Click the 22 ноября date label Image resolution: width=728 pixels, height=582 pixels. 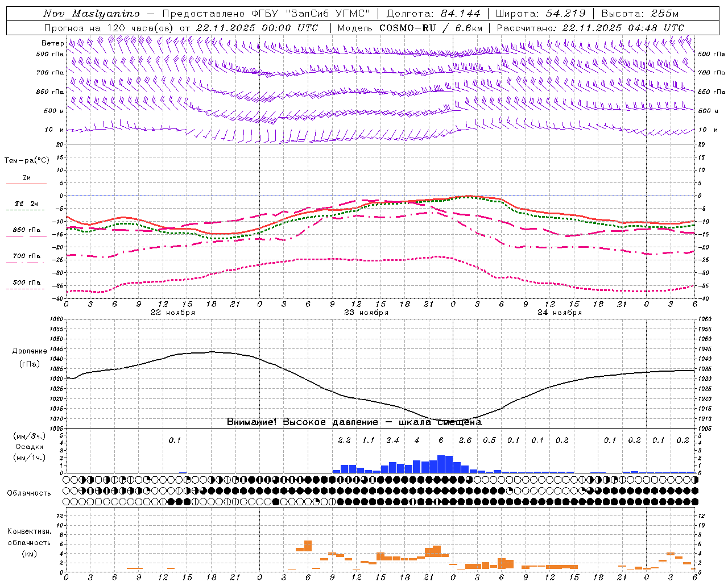pyautogui.click(x=173, y=313)
